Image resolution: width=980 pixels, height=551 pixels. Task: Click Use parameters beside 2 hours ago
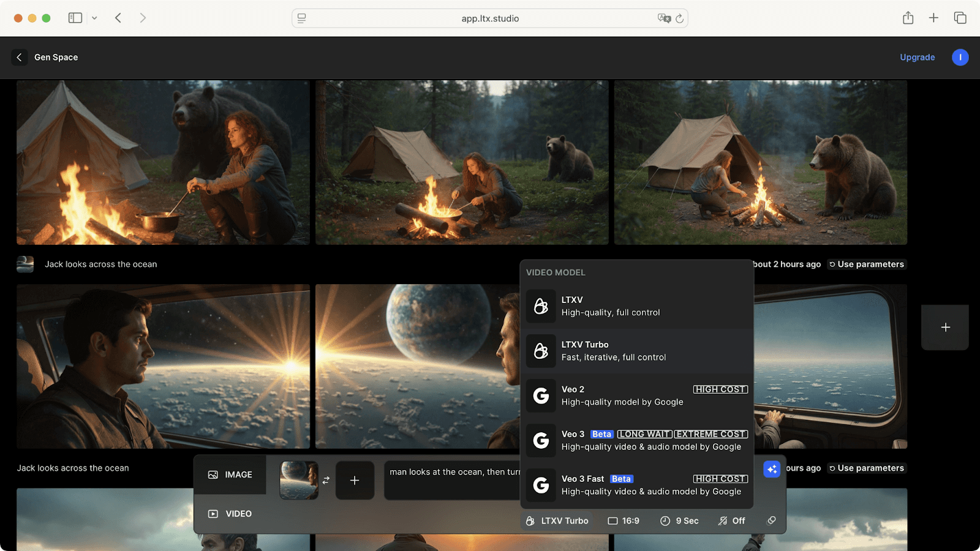click(x=866, y=264)
